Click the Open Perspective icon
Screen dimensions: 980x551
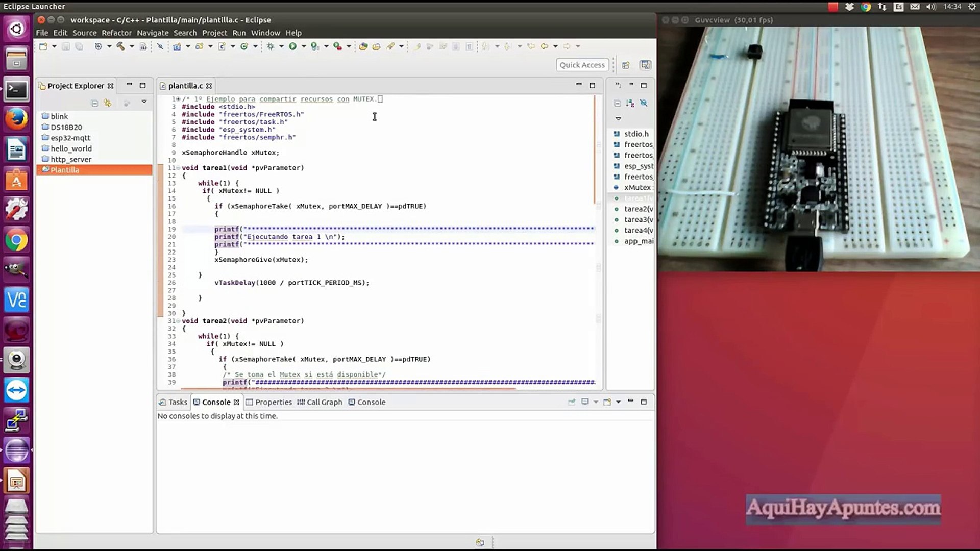626,65
